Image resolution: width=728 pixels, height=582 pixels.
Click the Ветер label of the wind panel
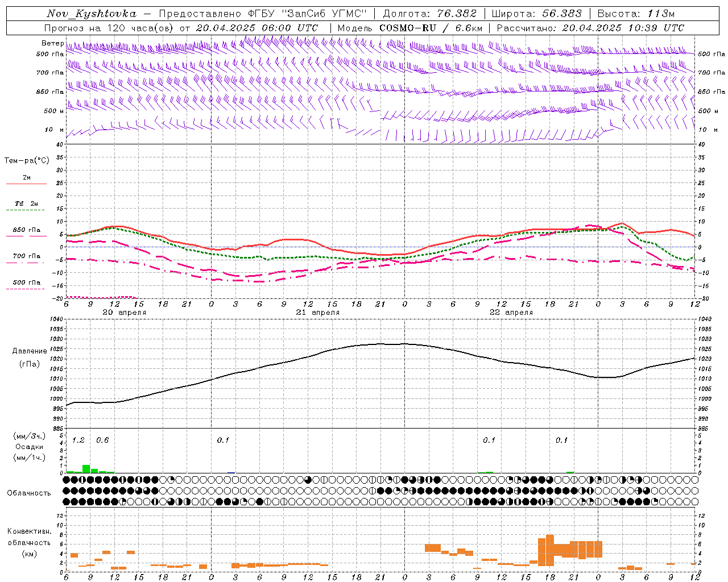click(x=53, y=43)
